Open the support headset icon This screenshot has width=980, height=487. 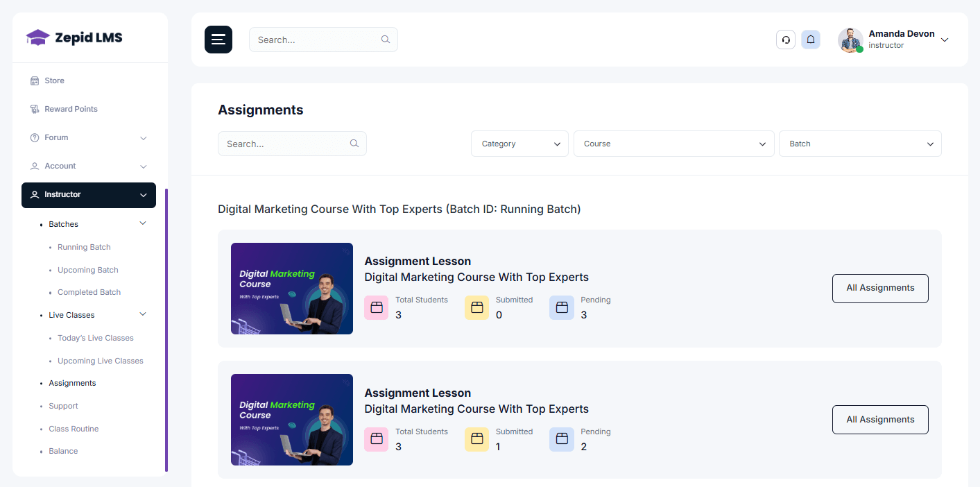785,40
